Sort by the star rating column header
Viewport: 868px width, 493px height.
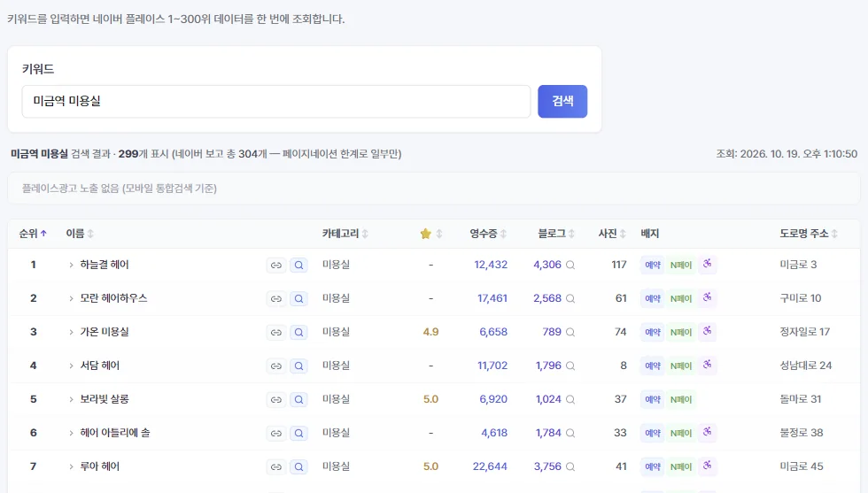point(431,234)
